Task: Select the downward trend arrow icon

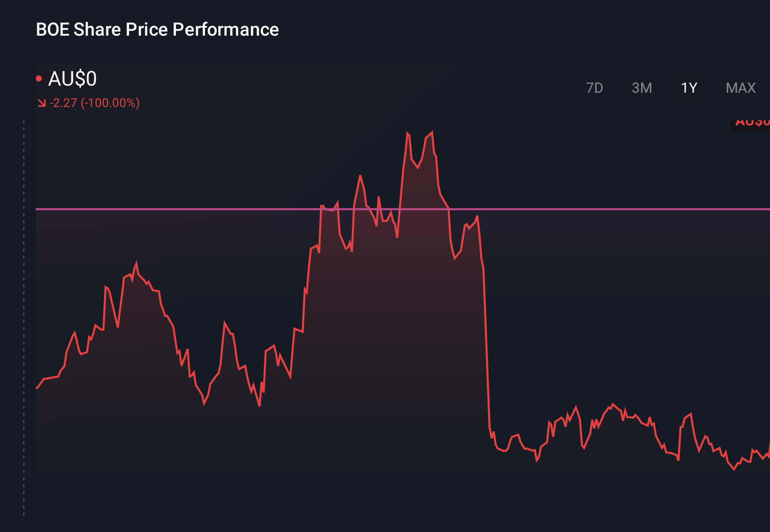Action: pos(41,102)
